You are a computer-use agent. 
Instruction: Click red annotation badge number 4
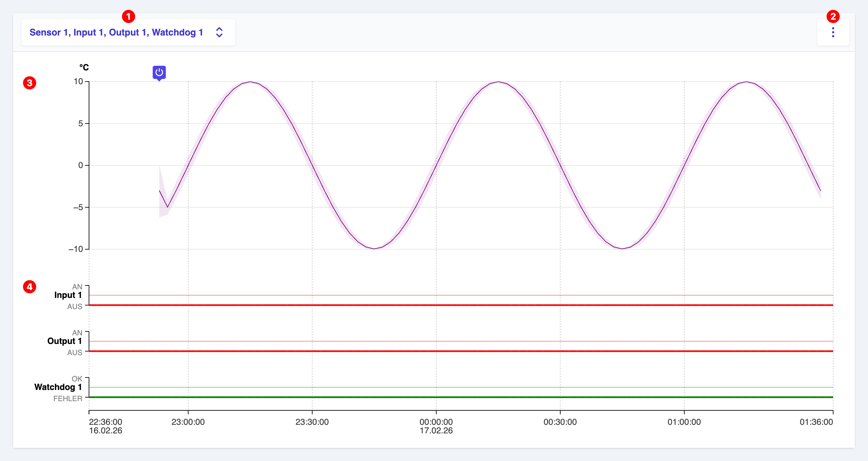tap(30, 287)
